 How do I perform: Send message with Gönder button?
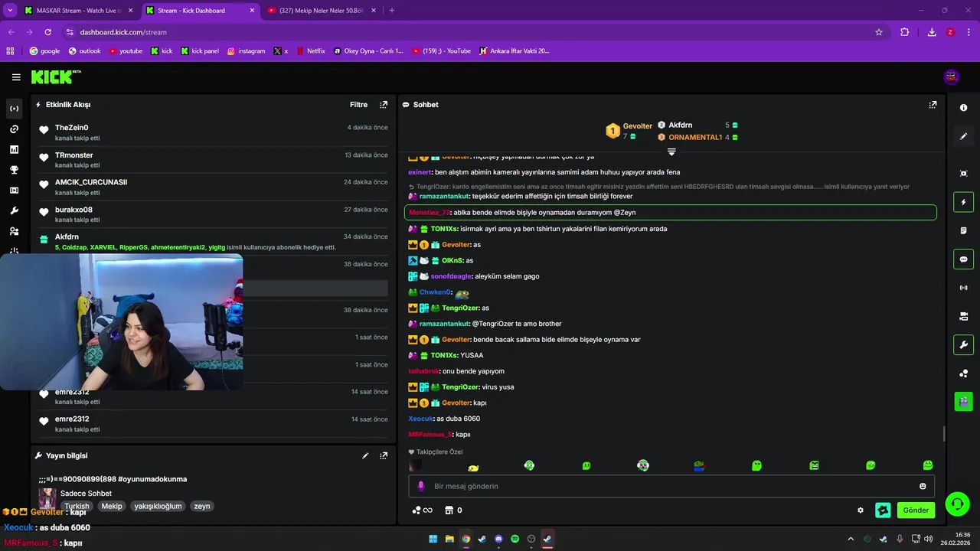pyautogui.click(x=916, y=510)
